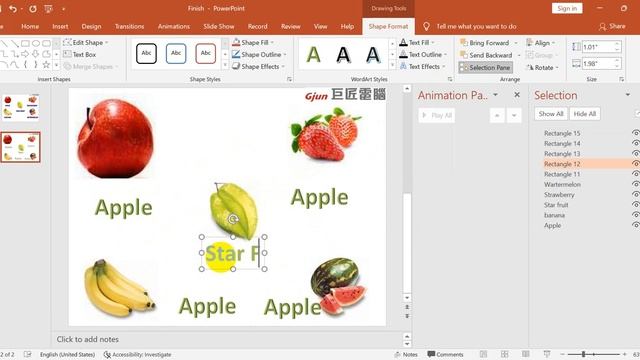Select the star shape in Insert Shapes
The image size is (640, 360).
(x=46, y=64)
